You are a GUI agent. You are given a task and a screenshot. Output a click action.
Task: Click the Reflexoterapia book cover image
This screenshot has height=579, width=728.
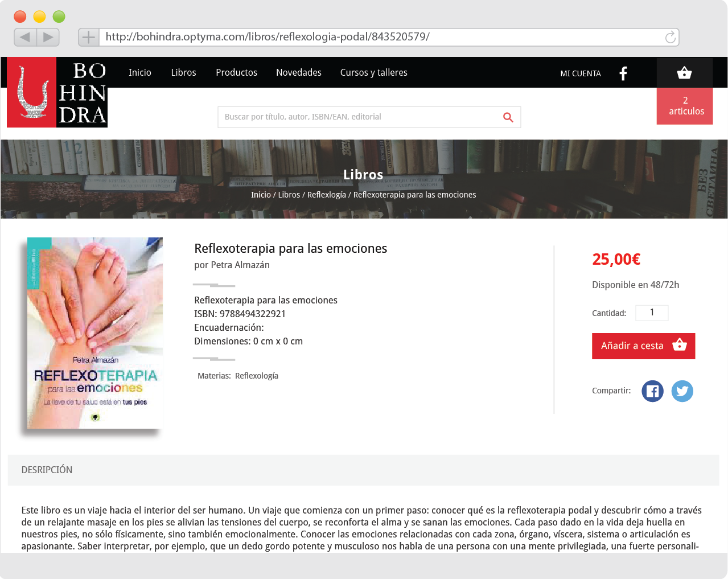[x=95, y=333]
